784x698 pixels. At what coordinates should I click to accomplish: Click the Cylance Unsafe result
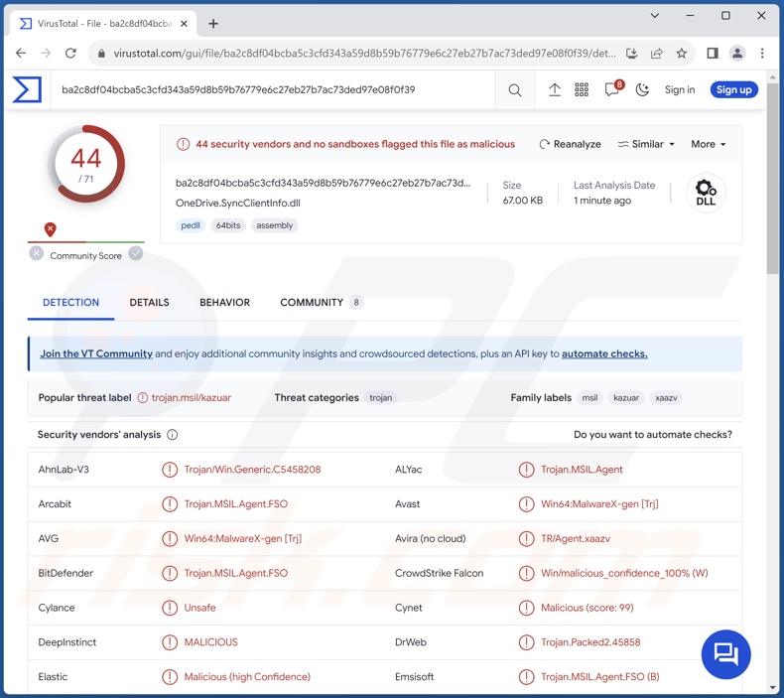(x=200, y=608)
